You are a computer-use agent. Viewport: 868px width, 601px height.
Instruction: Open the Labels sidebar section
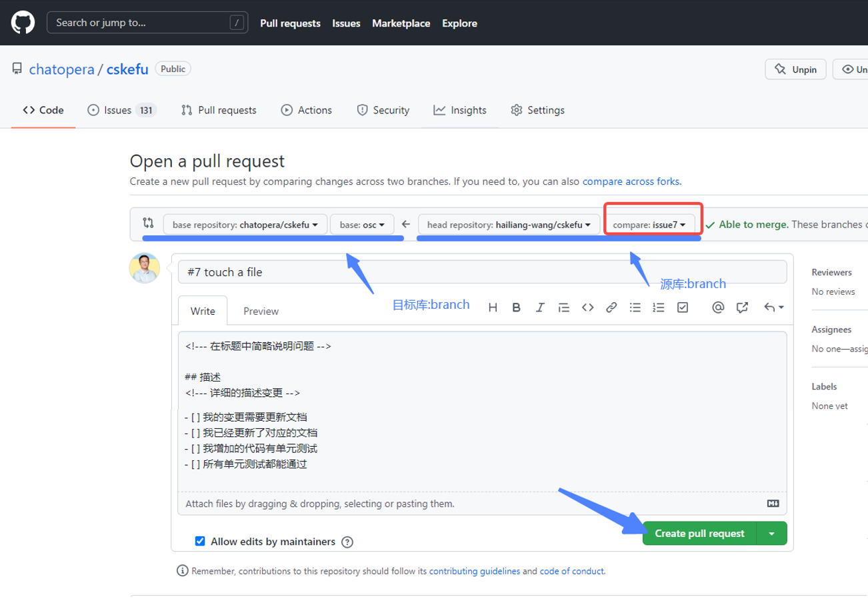[x=824, y=386]
